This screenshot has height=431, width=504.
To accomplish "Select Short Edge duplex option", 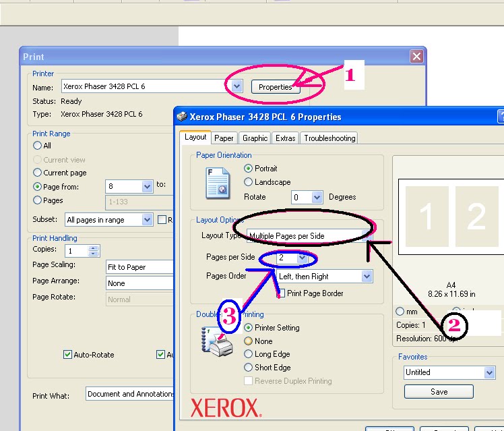I will tap(248, 368).
